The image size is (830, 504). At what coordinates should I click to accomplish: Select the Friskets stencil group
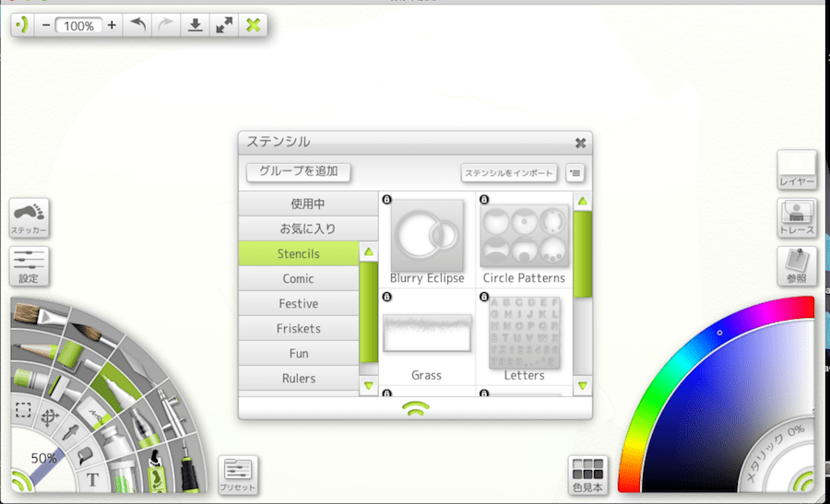point(299,328)
